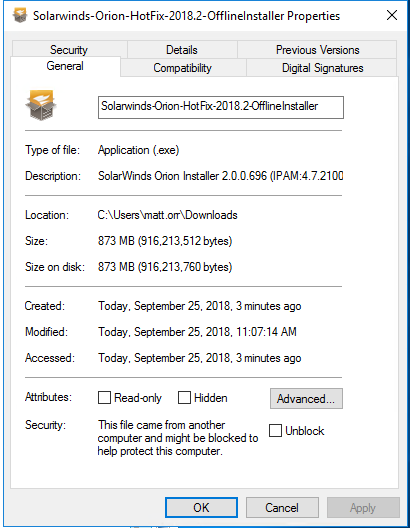
Task: Confirm with the OK button
Action: point(201,507)
